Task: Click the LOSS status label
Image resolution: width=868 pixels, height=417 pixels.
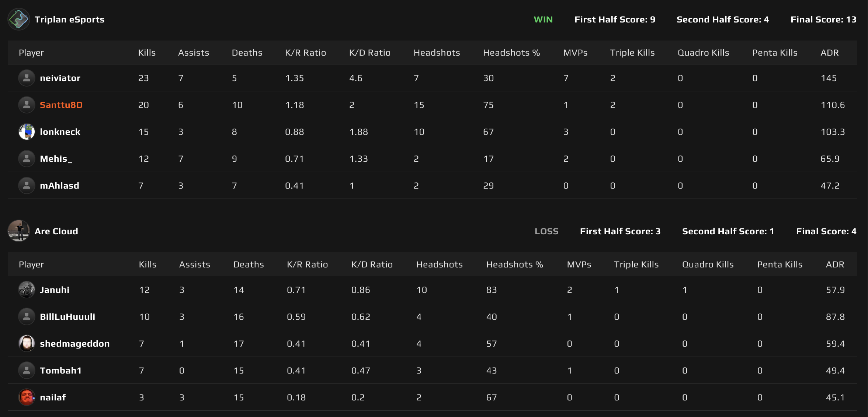Action: [x=547, y=231]
